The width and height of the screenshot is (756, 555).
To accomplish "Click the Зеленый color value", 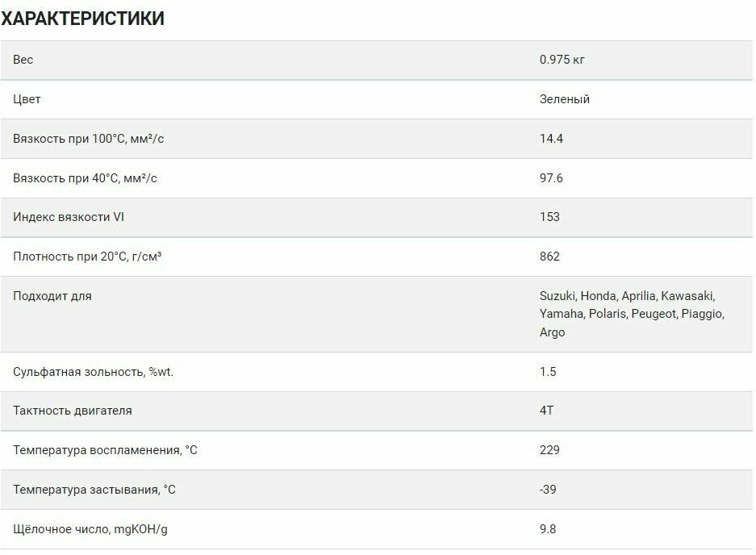I will click(564, 99).
